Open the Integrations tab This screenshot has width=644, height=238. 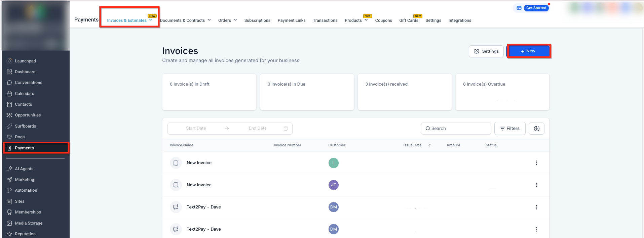(x=460, y=20)
